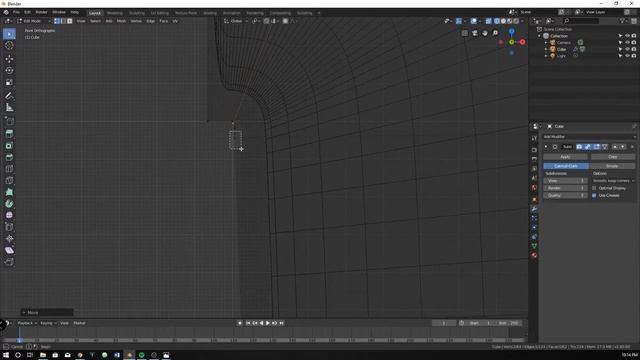Image resolution: width=640 pixels, height=360 pixels.
Task: Enable vertex select mode
Action: (x=57, y=21)
